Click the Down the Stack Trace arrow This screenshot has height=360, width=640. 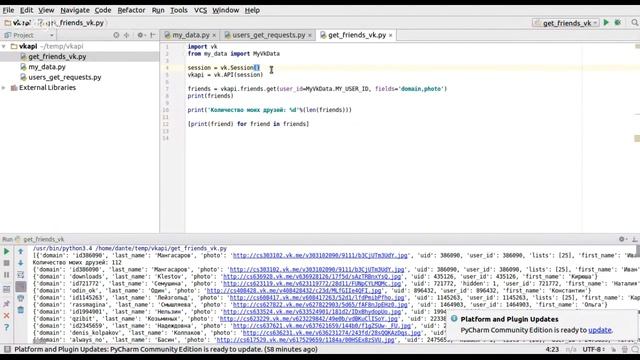pos(21,263)
